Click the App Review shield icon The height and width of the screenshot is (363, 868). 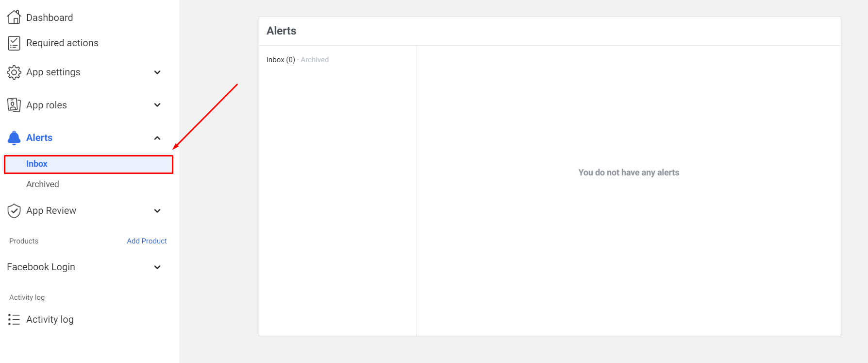14,211
